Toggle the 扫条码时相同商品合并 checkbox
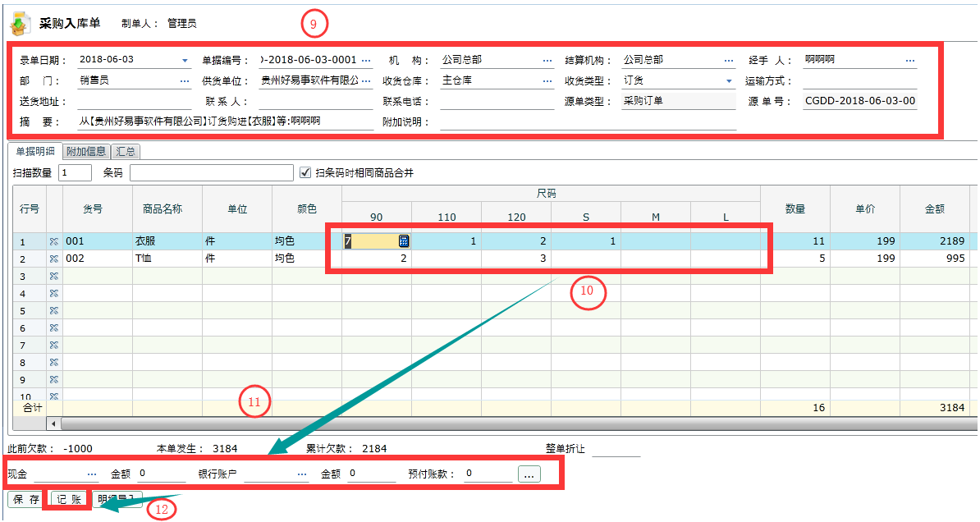The image size is (980, 522). pyautogui.click(x=307, y=172)
